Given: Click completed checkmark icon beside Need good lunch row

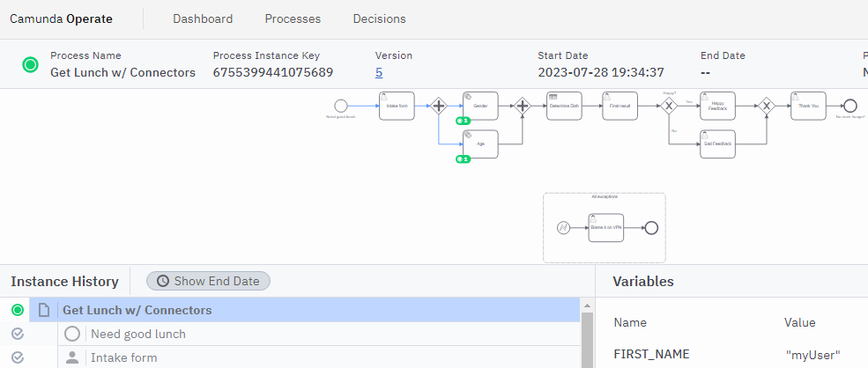Looking at the screenshot, I should (18, 334).
